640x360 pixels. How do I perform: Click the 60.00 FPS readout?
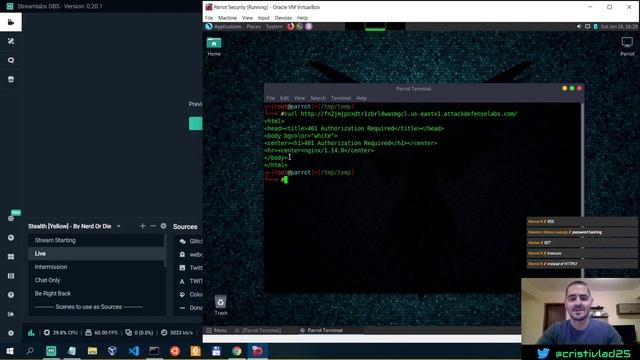pyautogui.click(x=101, y=333)
